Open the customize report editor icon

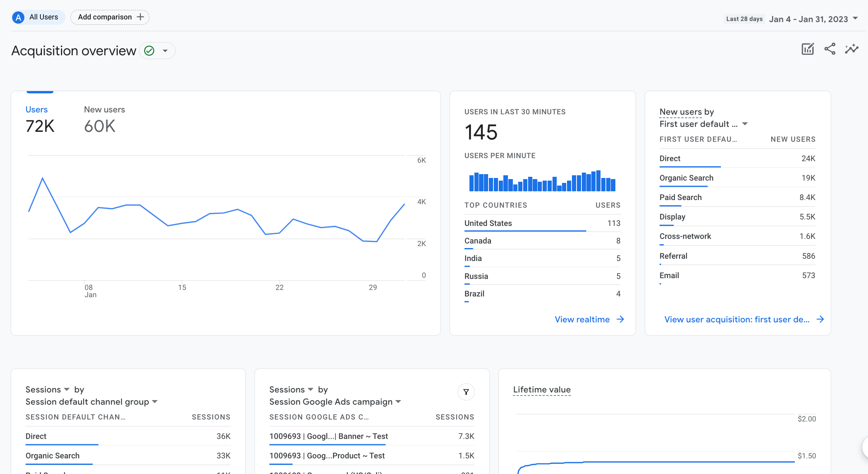tap(807, 49)
